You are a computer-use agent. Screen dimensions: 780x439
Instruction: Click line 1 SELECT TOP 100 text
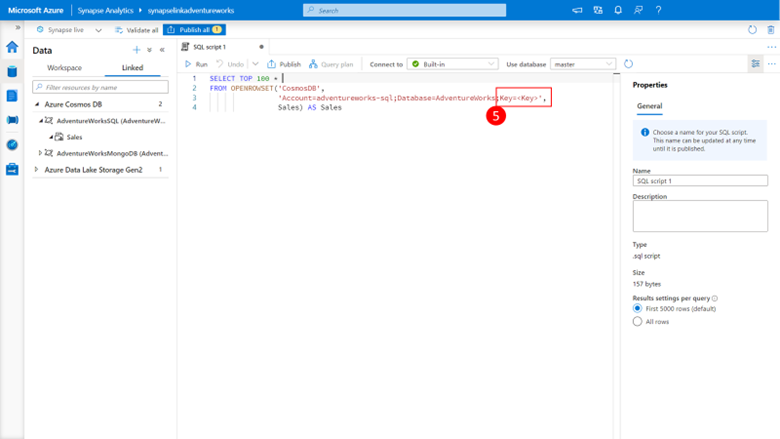point(239,78)
